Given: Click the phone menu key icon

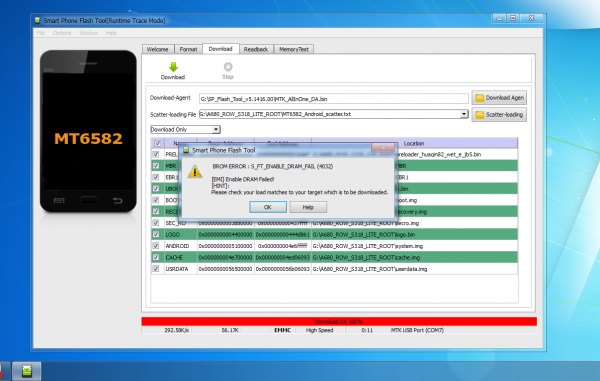Looking at the screenshot, I should (x=59, y=200).
